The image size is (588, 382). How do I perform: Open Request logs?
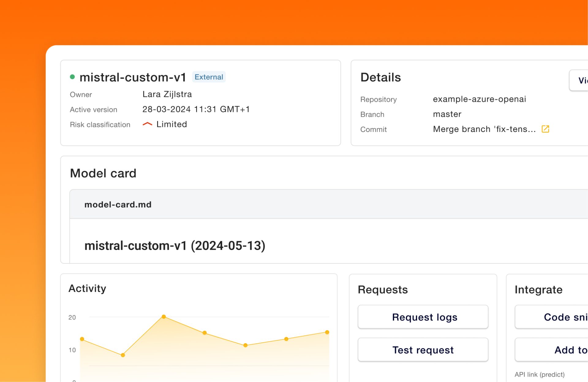(423, 317)
